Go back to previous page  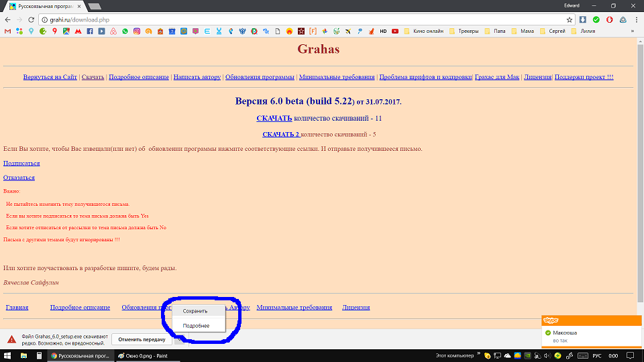click(x=8, y=19)
